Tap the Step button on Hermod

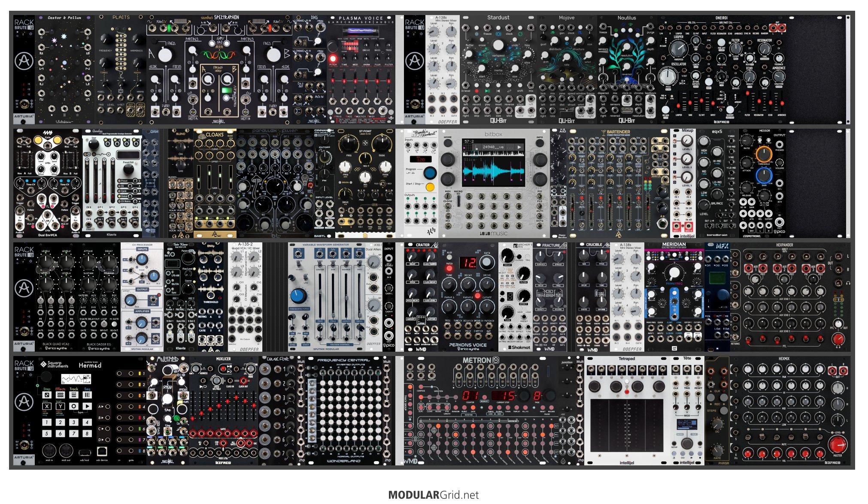click(x=47, y=395)
